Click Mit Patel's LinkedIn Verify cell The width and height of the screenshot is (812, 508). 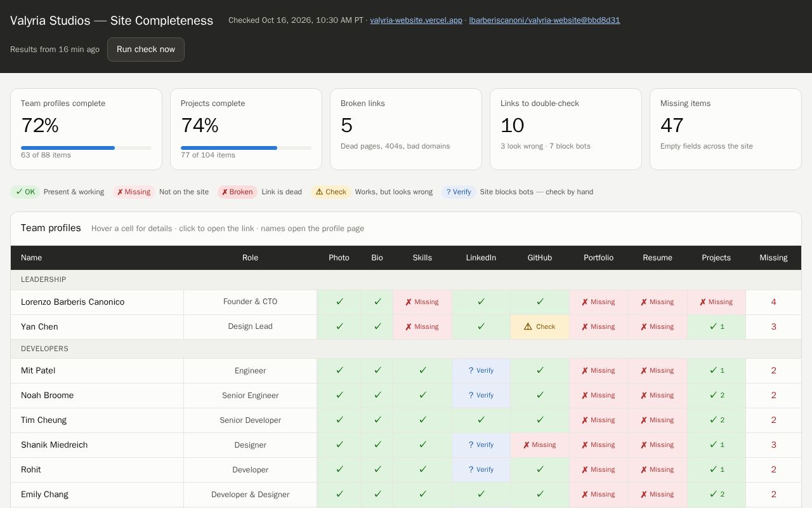point(481,371)
